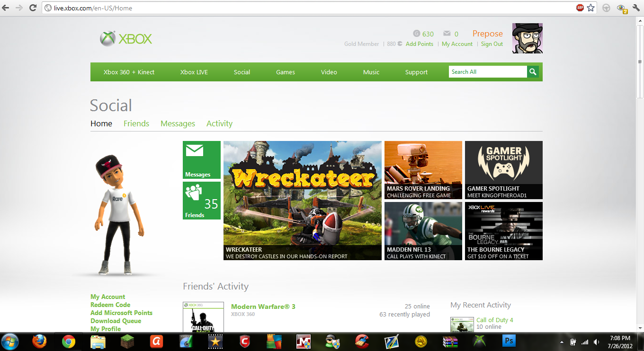The height and width of the screenshot is (351, 644).
Task: Click the browser forward arrow
Action: (19, 8)
